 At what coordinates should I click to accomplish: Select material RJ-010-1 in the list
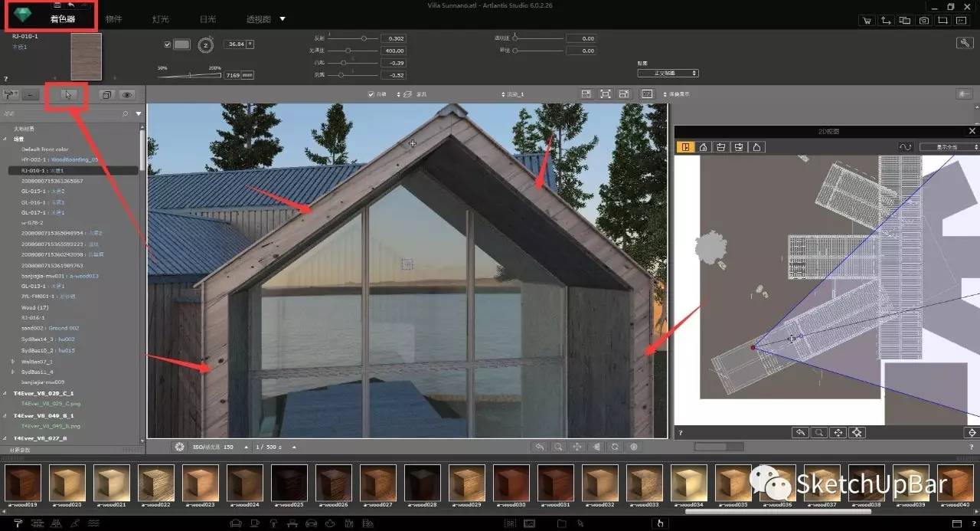tap(73, 170)
